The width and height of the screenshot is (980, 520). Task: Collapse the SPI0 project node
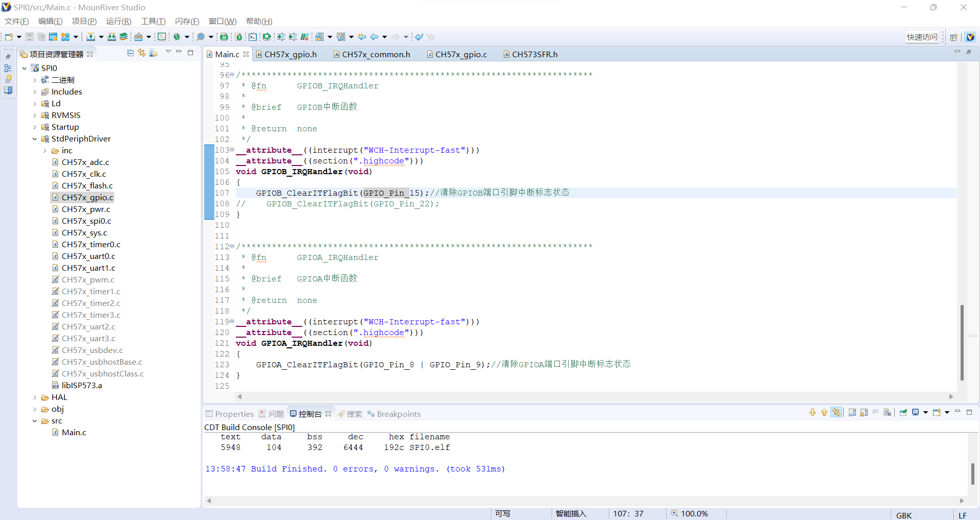[24, 68]
